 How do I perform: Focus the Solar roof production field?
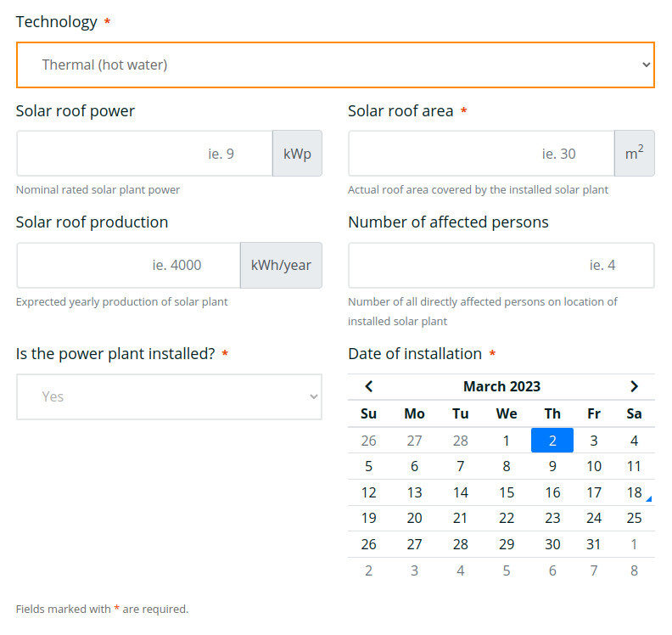[128, 265]
